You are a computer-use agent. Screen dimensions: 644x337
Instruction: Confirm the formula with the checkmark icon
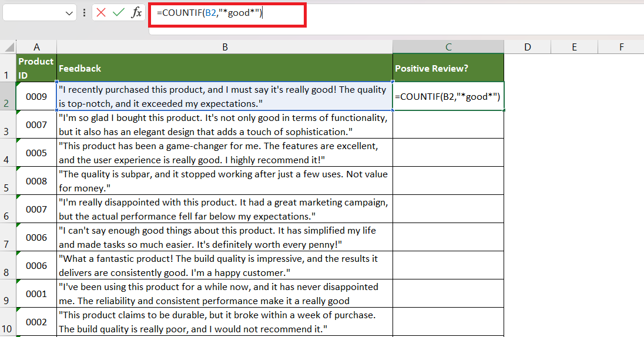pyautogui.click(x=118, y=13)
